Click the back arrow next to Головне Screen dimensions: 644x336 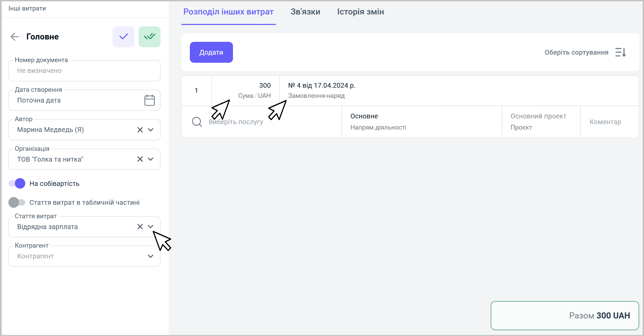[15, 37]
